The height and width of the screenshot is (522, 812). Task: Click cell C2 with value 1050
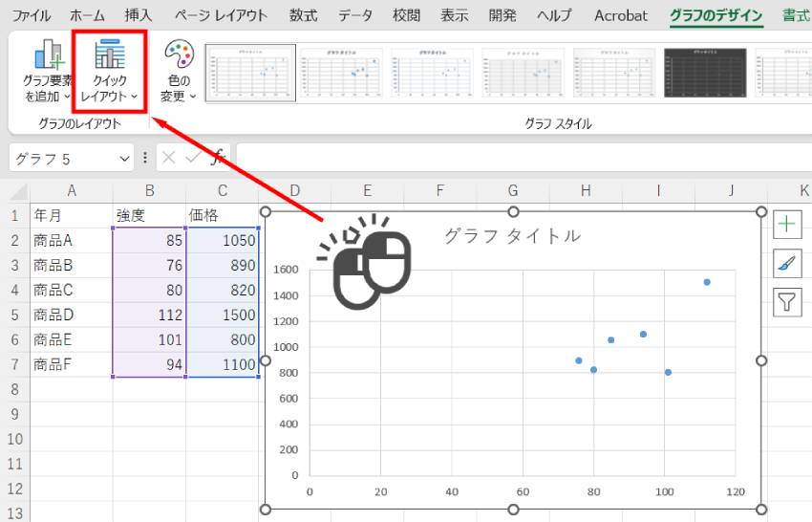coord(223,240)
